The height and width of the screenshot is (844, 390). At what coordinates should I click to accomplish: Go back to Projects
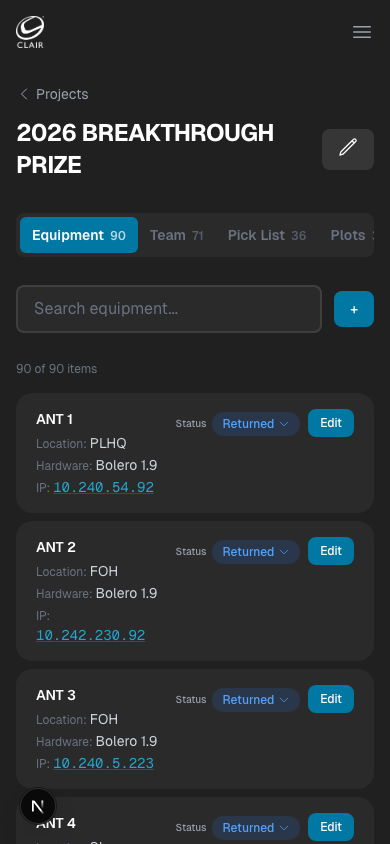coord(54,94)
